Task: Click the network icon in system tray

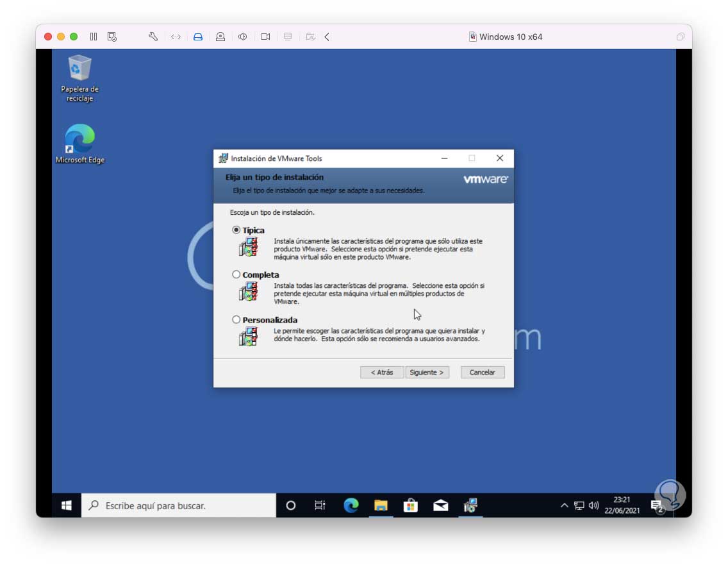Action: tap(579, 505)
